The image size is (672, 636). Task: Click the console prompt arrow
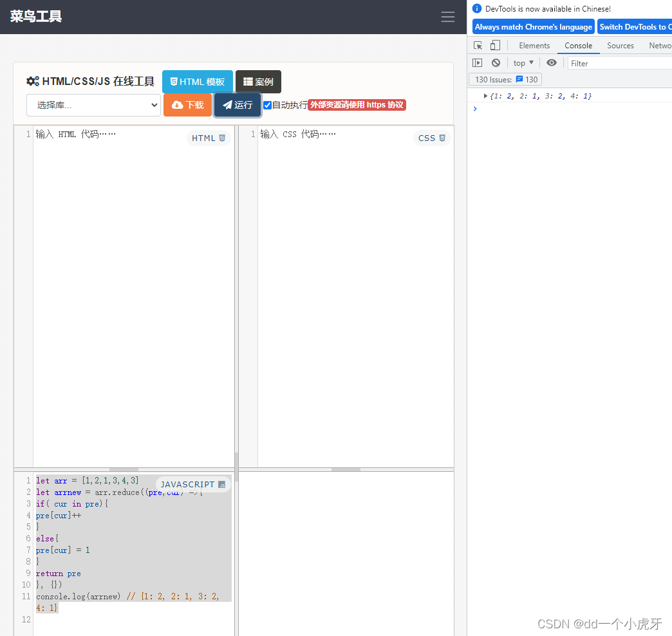coord(475,109)
